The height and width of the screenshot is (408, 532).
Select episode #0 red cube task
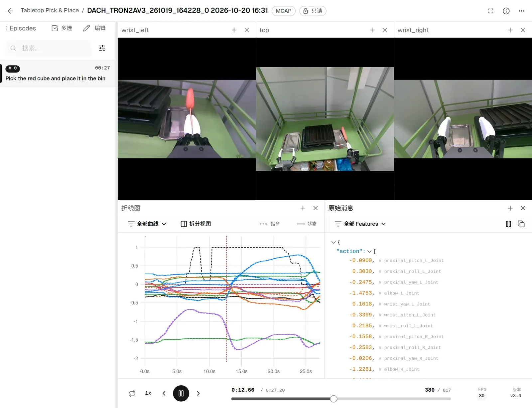click(58, 74)
